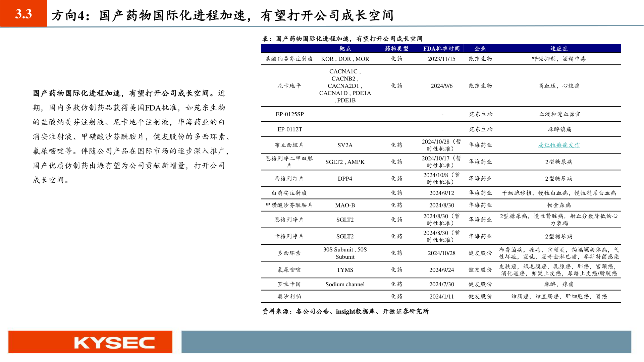Click the 2024/10/28 date in 多西环素 row
Screen dimensions: 644x362
(x=441, y=253)
